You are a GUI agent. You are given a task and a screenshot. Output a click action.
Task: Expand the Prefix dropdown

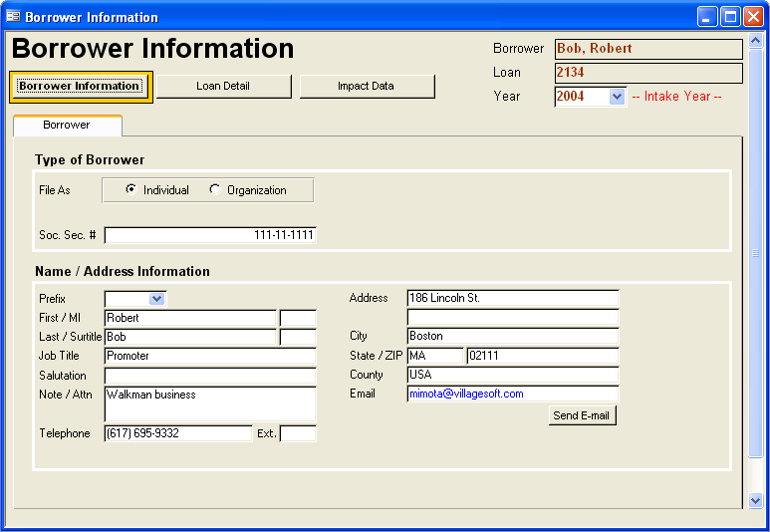pos(156,298)
